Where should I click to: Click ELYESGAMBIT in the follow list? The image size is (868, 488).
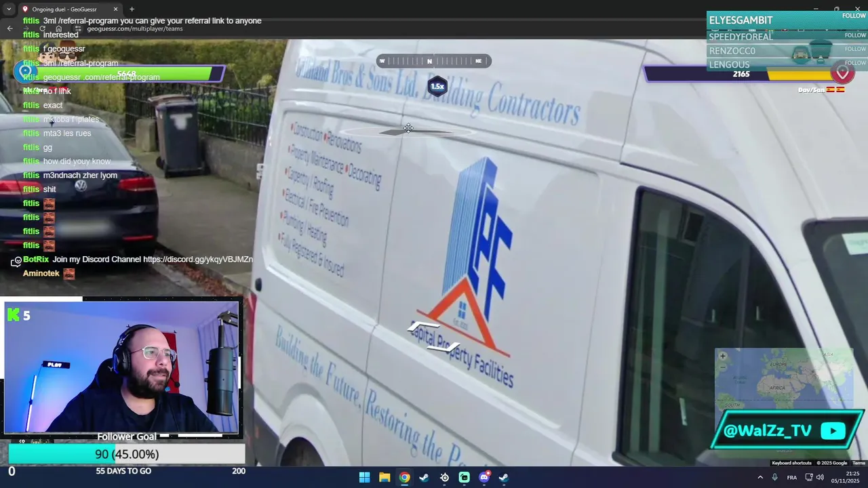coord(741,20)
